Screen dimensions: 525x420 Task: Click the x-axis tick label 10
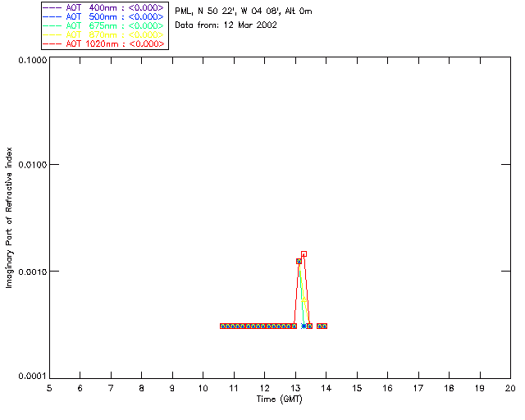(203, 388)
